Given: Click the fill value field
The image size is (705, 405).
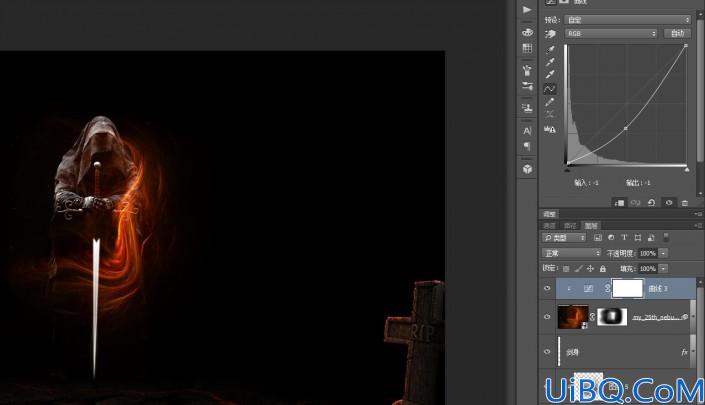Looking at the screenshot, I should pyautogui.click(x=648, y=269).
